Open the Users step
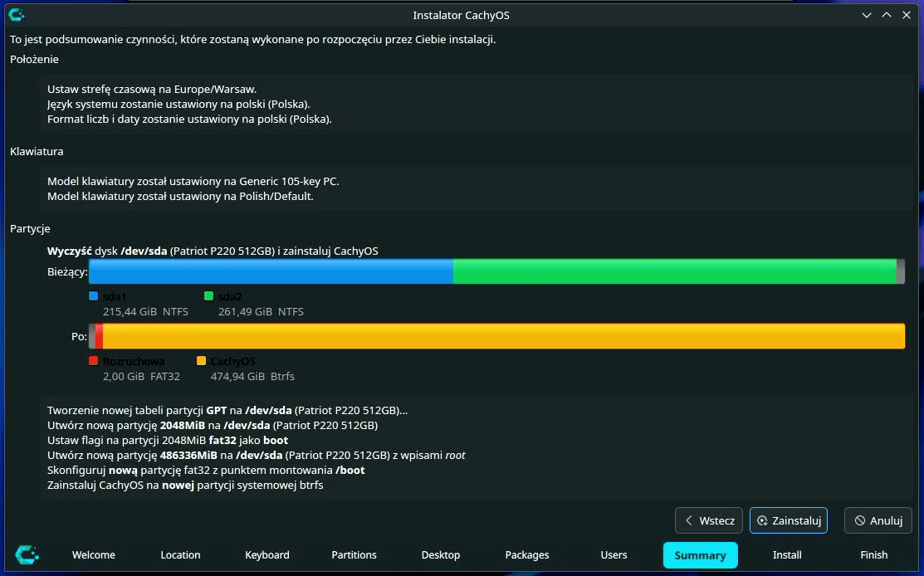Image resolution: width=924 pixels, height=576 pixels. (614, 554)
